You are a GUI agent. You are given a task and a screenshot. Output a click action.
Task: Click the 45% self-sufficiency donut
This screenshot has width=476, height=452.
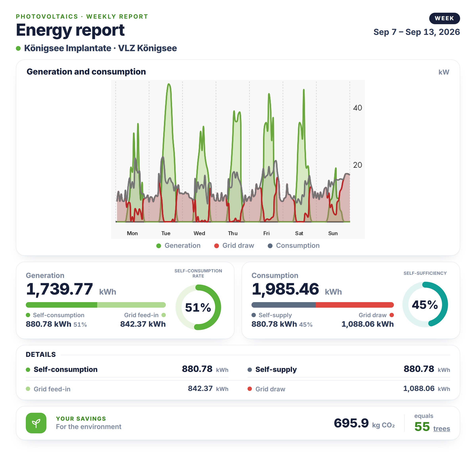click(x=425, y=304)
